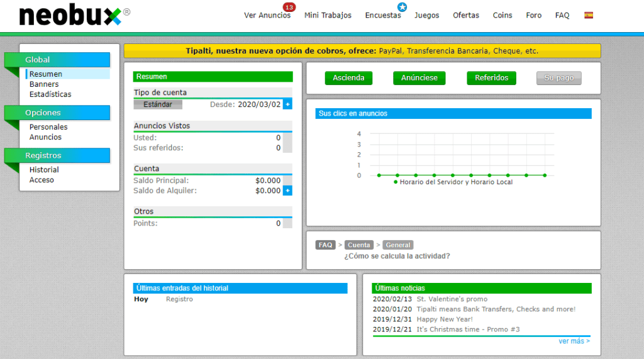Click the Resumen green panel header
The image size is (644, 359).
tap(213, 77)
